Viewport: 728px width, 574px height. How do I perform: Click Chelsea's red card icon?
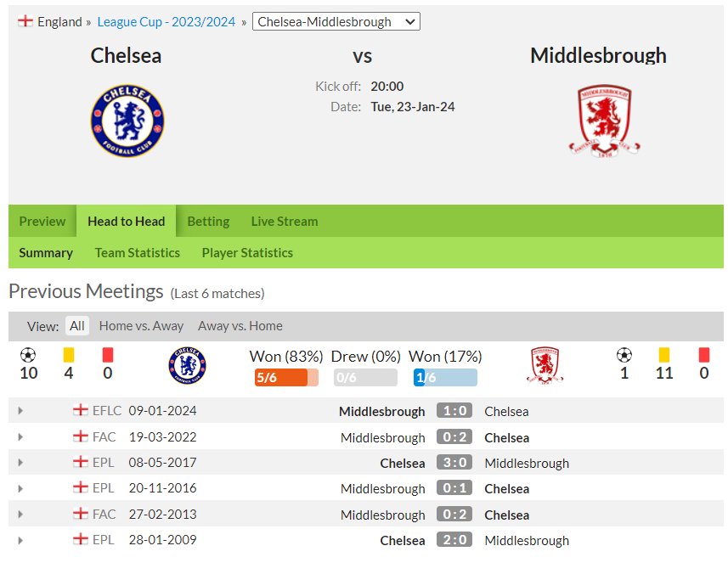[108, 355]
